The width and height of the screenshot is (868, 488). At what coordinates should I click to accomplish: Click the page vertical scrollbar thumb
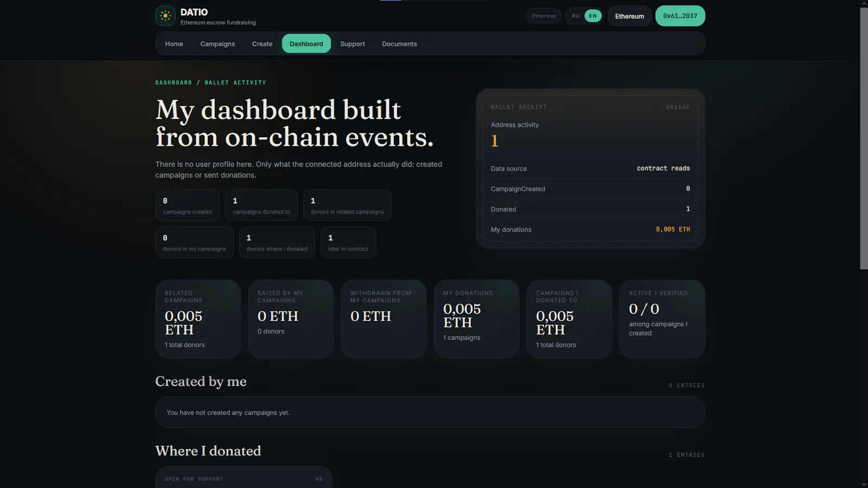click(x=864, y=138)
